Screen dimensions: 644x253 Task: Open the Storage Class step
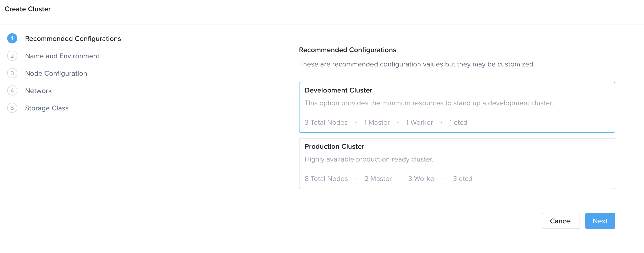(x=47, y=108)
